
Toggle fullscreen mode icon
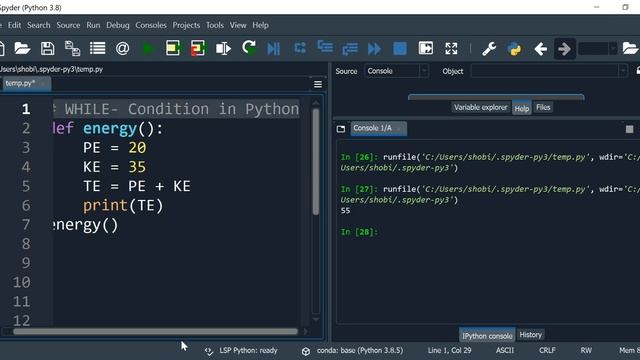(451, 49)
